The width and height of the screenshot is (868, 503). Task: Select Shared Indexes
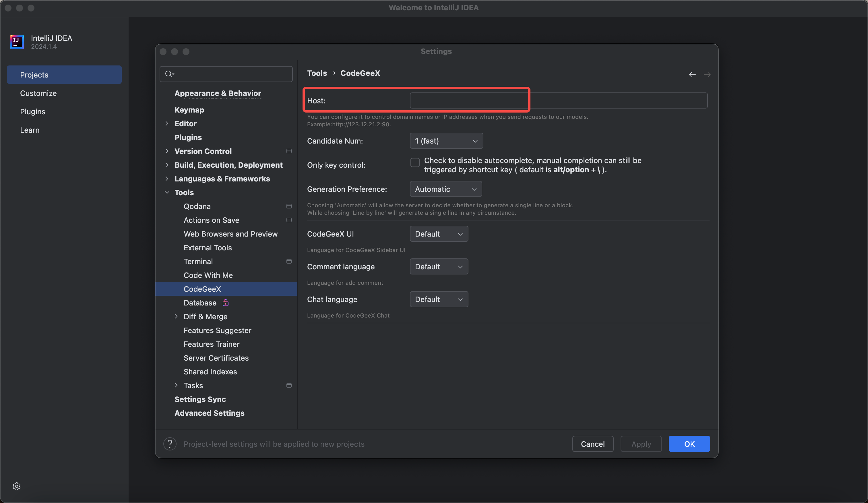[210, 372]
